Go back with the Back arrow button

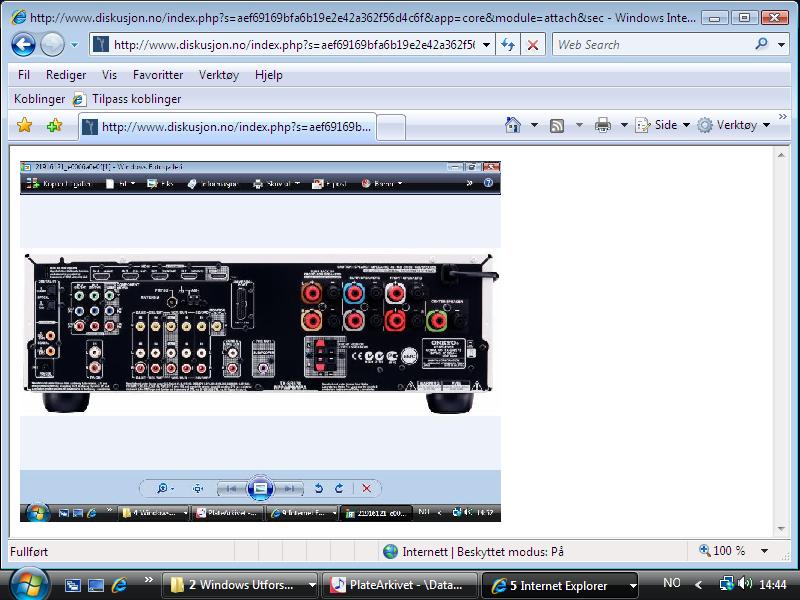(x=23, y=45)
